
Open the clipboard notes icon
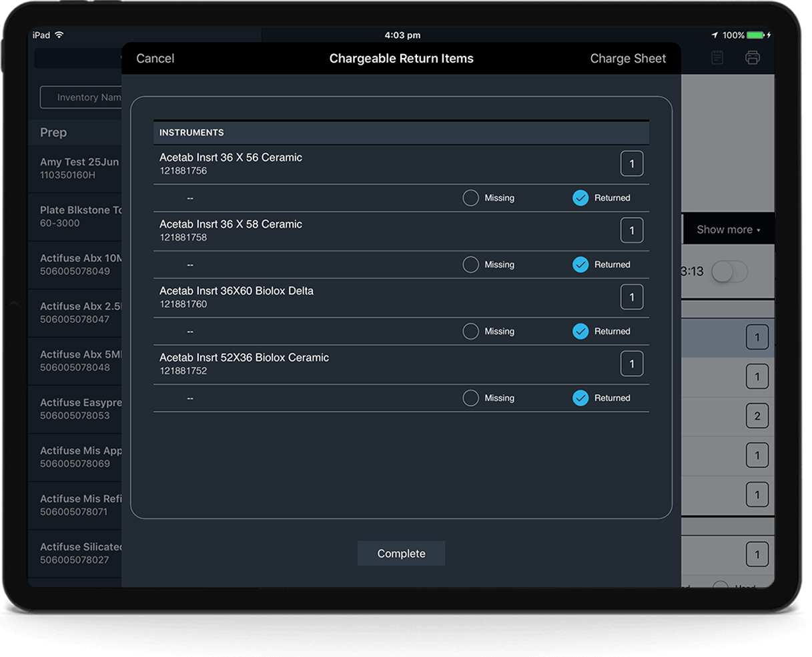(x=717, y=58)
